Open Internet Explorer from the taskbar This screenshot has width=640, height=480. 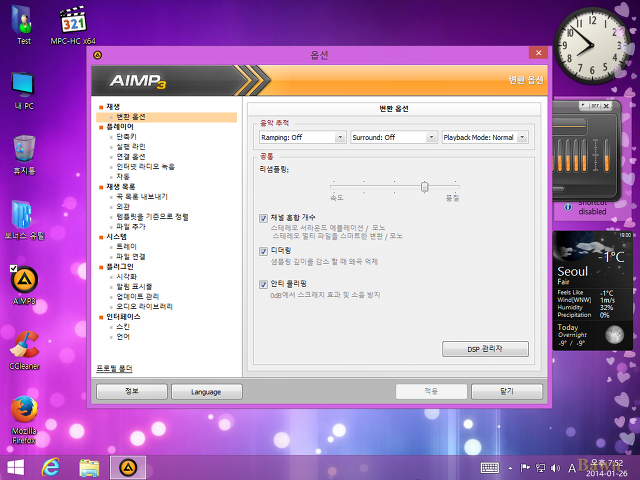coord(51,468)
